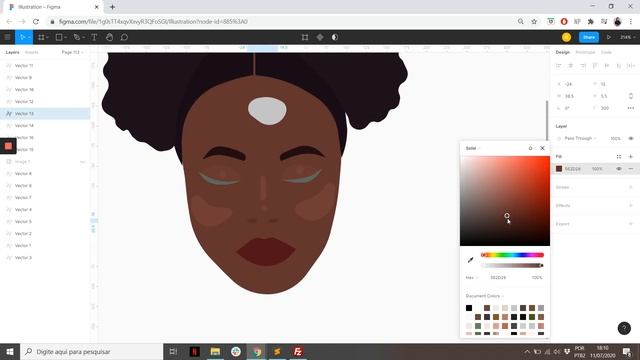Reload the page in the browser
The height and width of the screenshot is (360, 640).
click(x=36, y=22)
